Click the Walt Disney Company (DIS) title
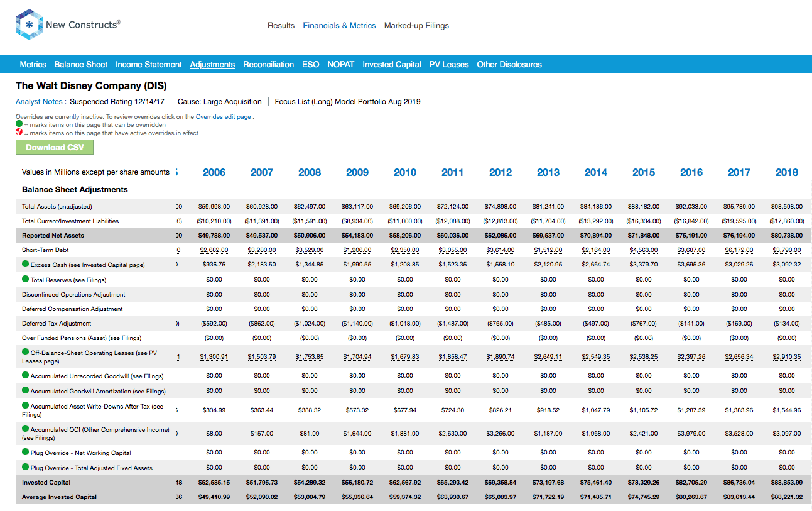 (x=91, y=86)
